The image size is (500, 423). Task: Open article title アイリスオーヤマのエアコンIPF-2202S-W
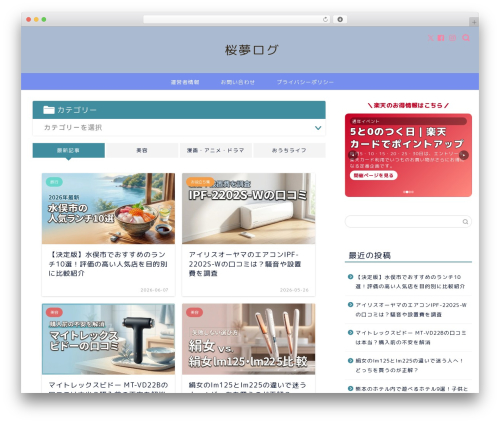[245, 264]
